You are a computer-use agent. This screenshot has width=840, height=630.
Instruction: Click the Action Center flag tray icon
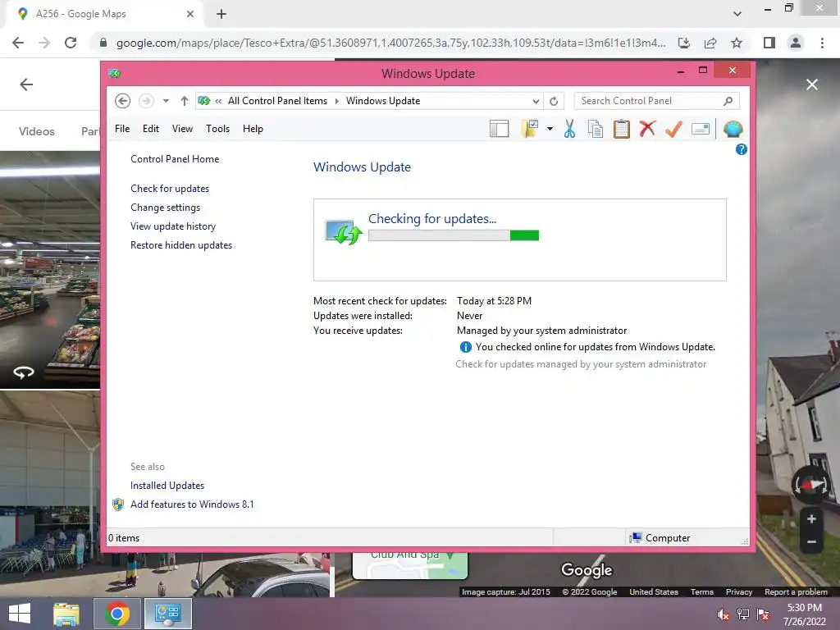click(x=763, y=614)
